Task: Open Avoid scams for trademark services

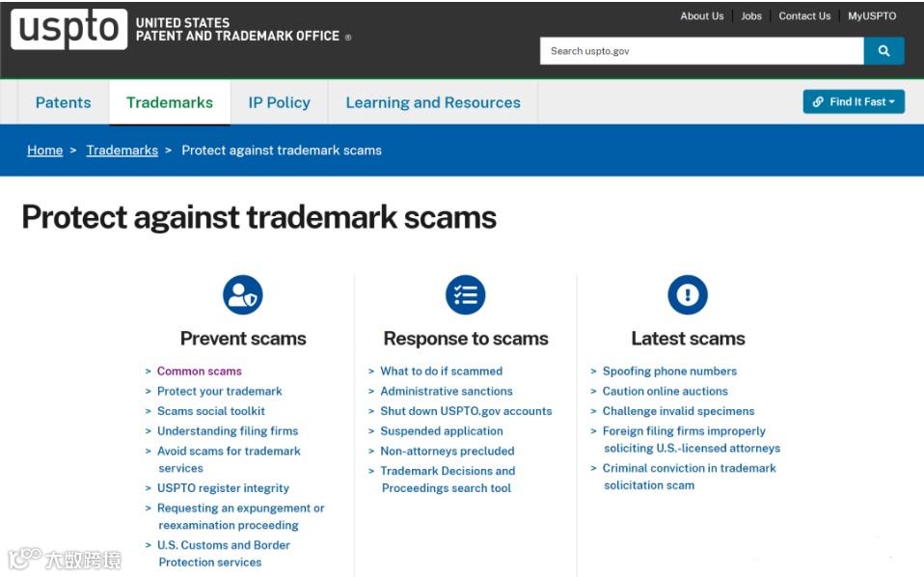Action: [229, 459]
